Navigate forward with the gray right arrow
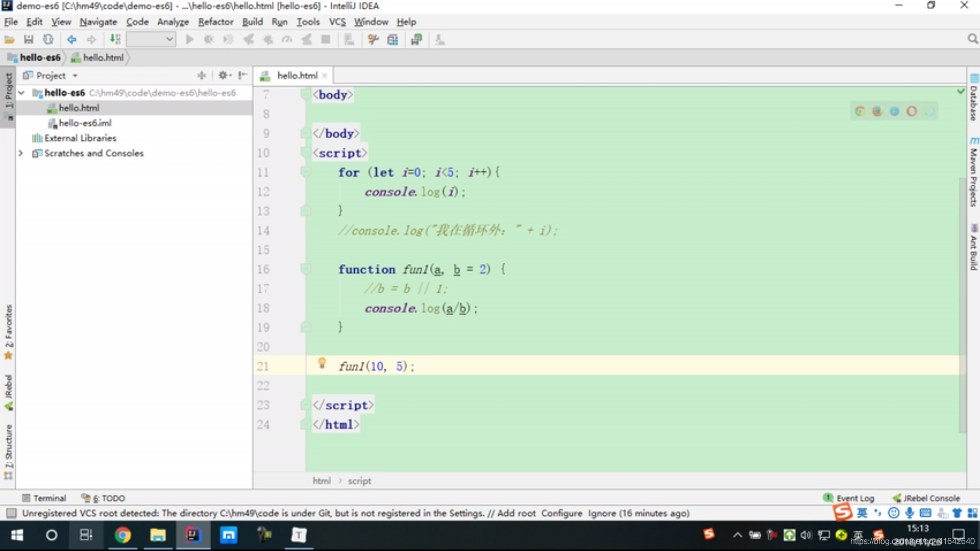The height and width of the screenshot is (551, 980). pyautogui.click(x=91, y=40)
